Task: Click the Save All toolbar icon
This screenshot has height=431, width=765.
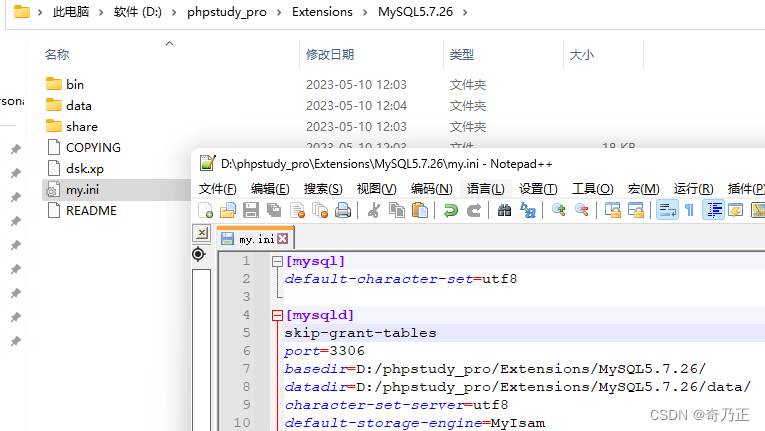Action: pos(274,210)
